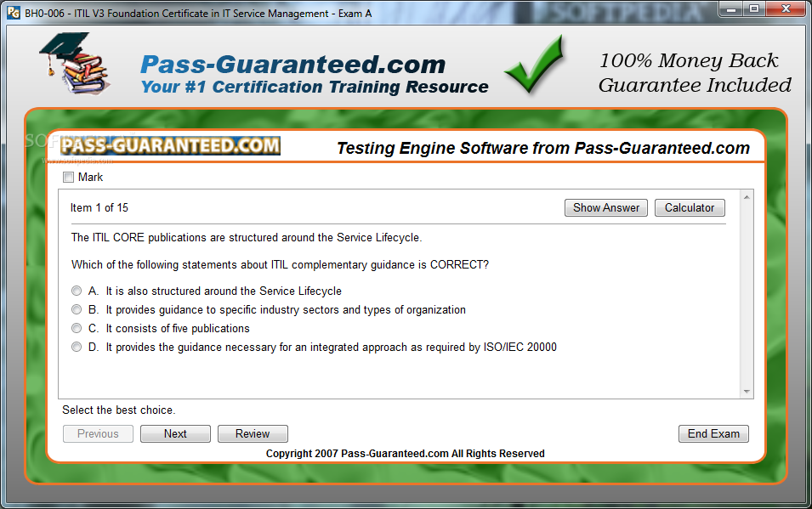The height and width of the screenshot is (509, 812).
Task: Click the window title 'BH0-006 - ITIL V3' text
Action: click(x=198, y=14)
